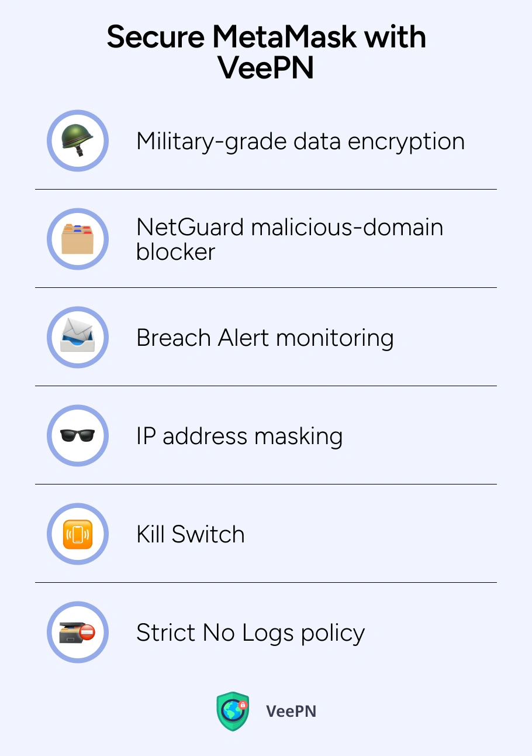This screenshot has width=532, height=756.
Task: Click the divider line under Breach Alert monitoring
Action: (266, 386)
